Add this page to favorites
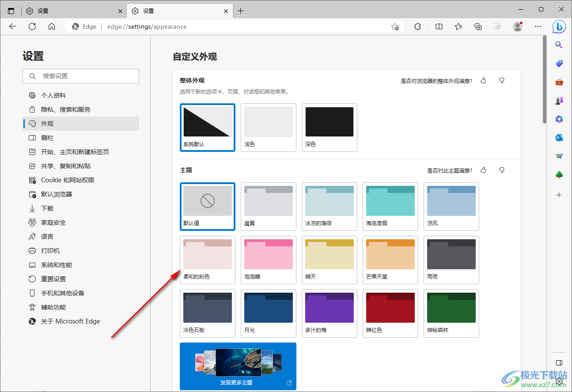Screen dimensions: 572x392 click(x=395, y=26)
